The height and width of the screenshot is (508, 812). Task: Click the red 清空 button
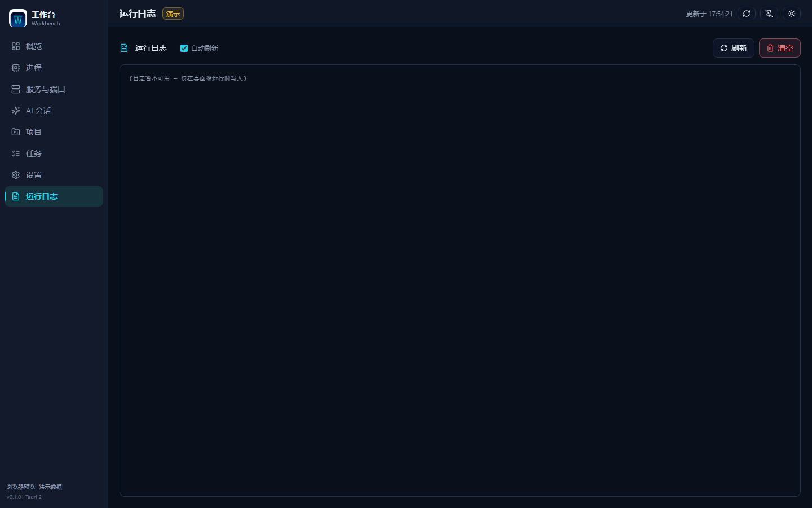[x=779, y=48]
